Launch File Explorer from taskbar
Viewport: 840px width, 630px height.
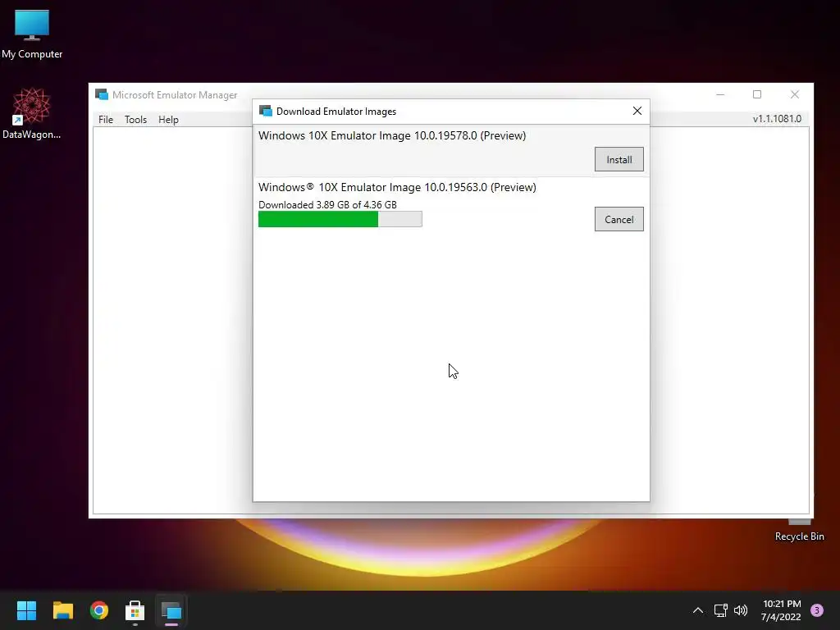[x=62, y=610]
